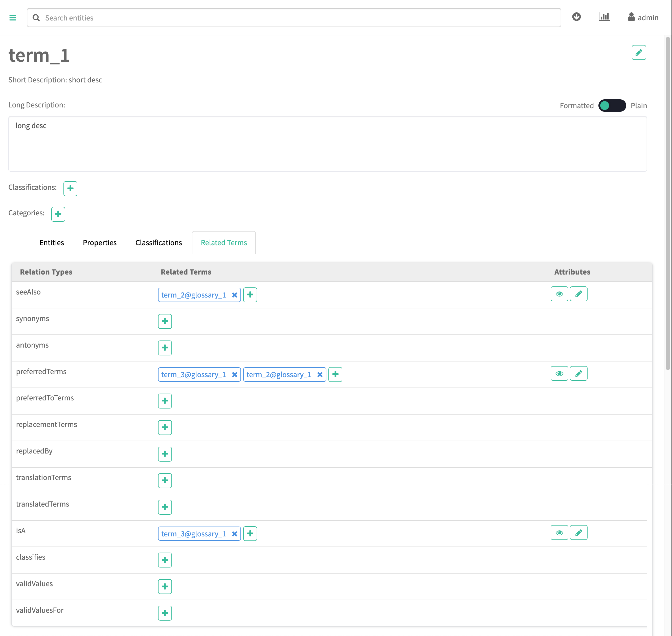Add a category with plus button

[58, 214]
